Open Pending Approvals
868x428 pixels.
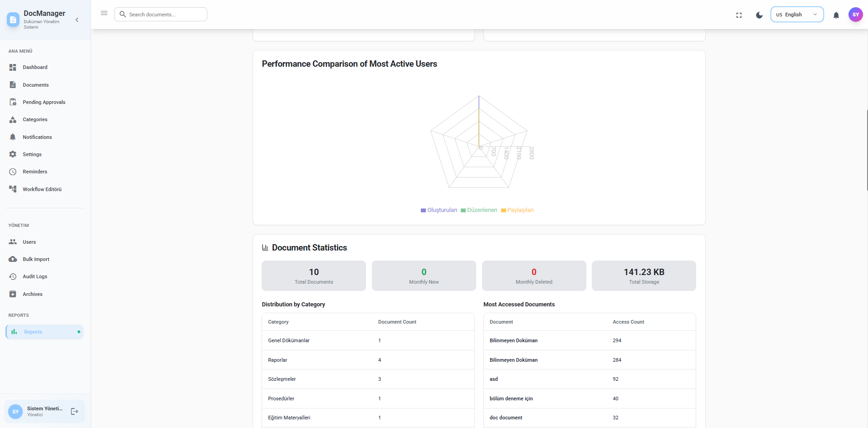(44, 102)
